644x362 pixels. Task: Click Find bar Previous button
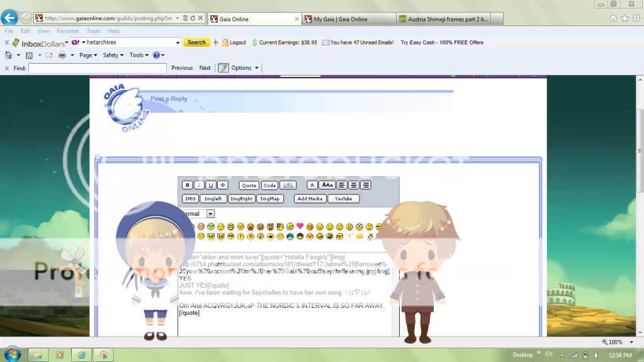(x=182, y=68)
